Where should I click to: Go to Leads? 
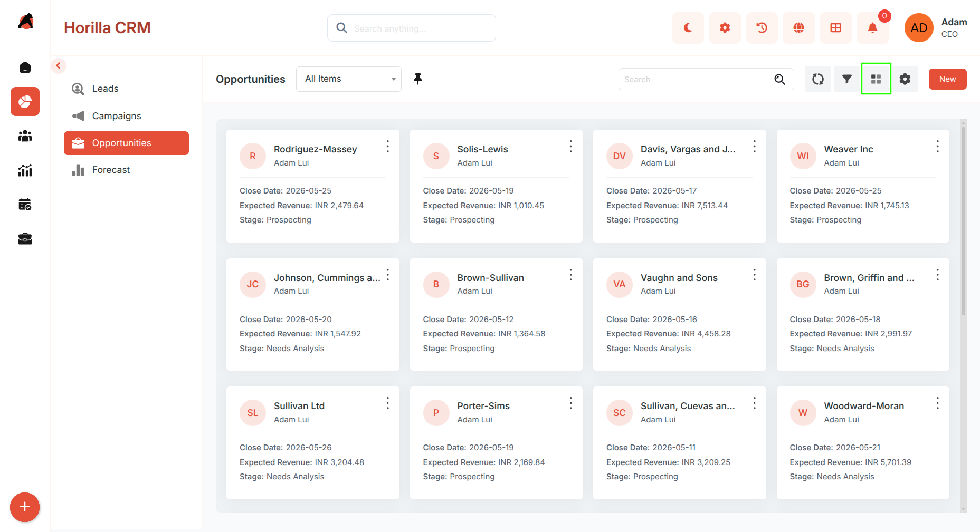[x=126, y=89]
